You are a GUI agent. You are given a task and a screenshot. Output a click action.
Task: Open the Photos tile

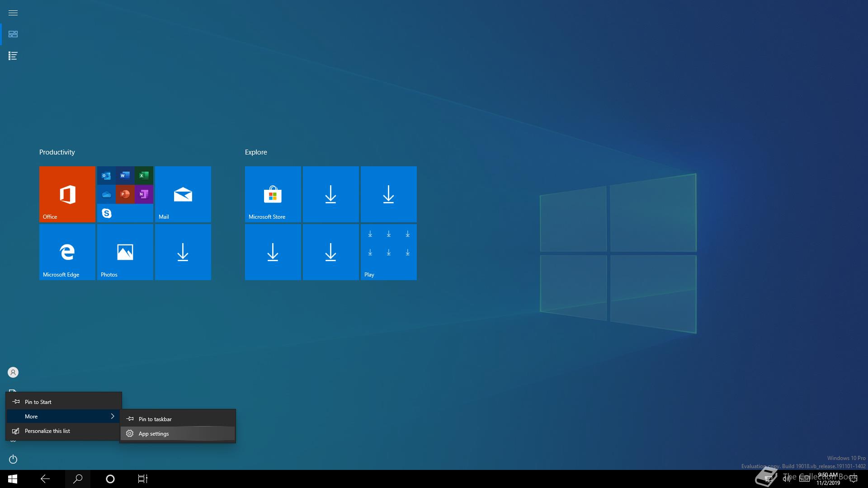pos(125,252)
